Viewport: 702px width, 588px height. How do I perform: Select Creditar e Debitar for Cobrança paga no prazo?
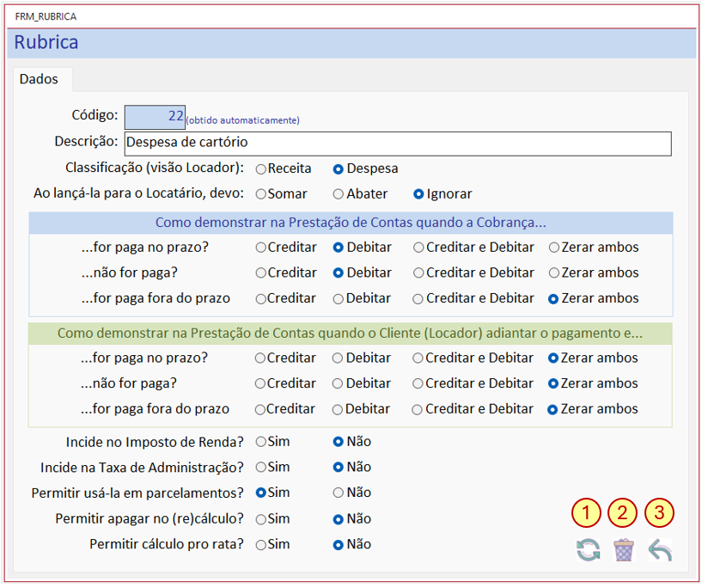click(418, 248)
